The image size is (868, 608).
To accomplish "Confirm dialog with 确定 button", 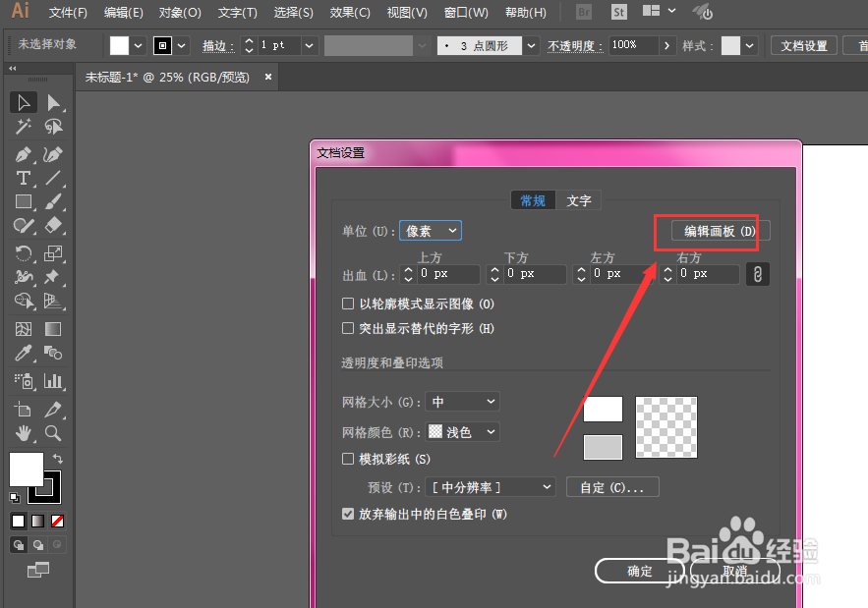I will [640, 571].
